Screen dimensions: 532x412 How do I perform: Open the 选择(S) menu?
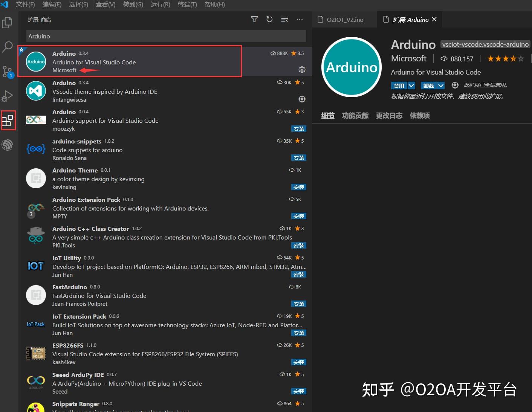[x=78, y=5]
